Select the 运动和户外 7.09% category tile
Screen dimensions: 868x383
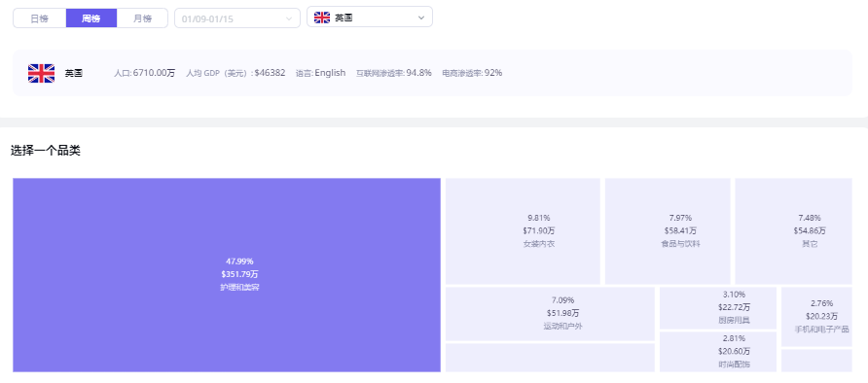pyautogui.click(x=550, y=314)
